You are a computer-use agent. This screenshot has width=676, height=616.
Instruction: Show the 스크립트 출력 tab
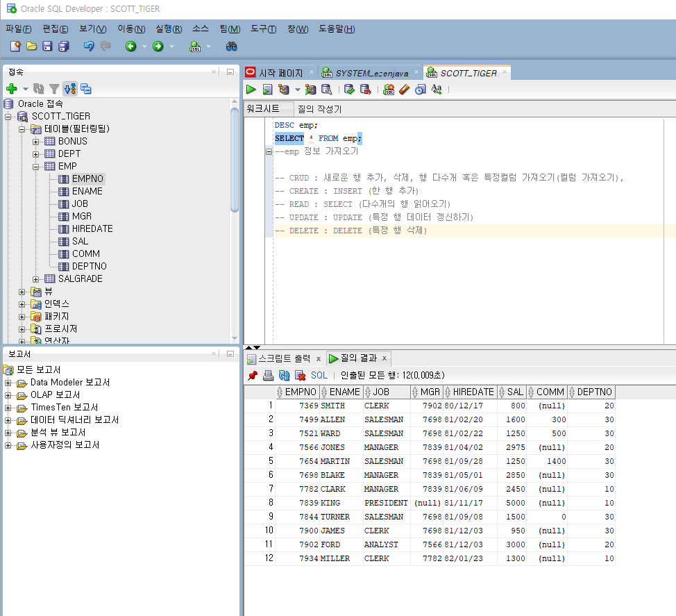pyautogui.click(x=284, y=358)
